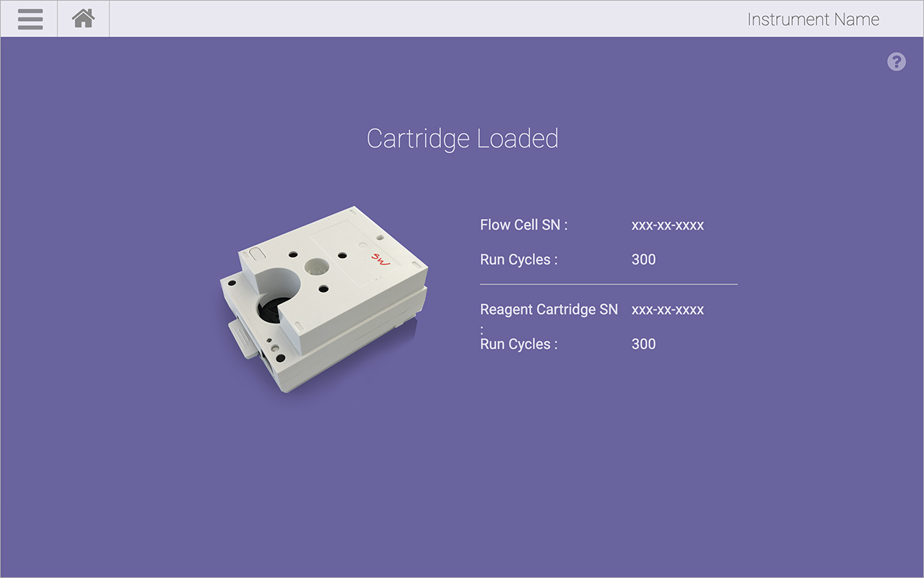Click divider line between Flow Cell and Reagent
The width and height of the screenshot is (924, 578).
coord(609,284)
